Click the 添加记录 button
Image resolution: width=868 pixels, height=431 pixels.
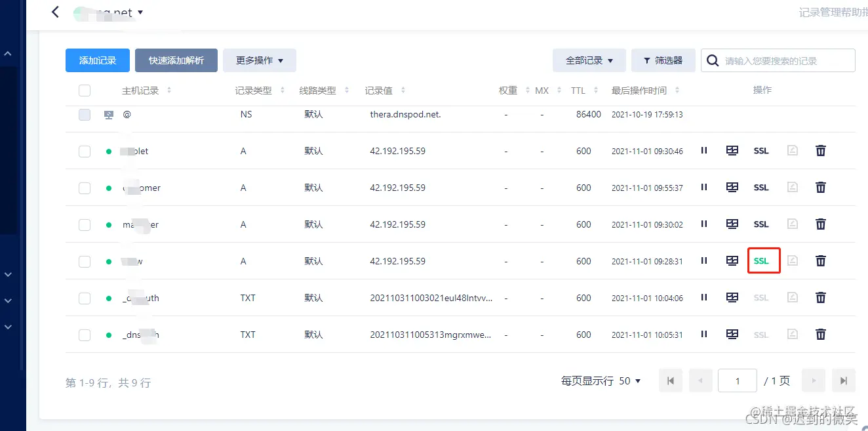pos(98,60)
